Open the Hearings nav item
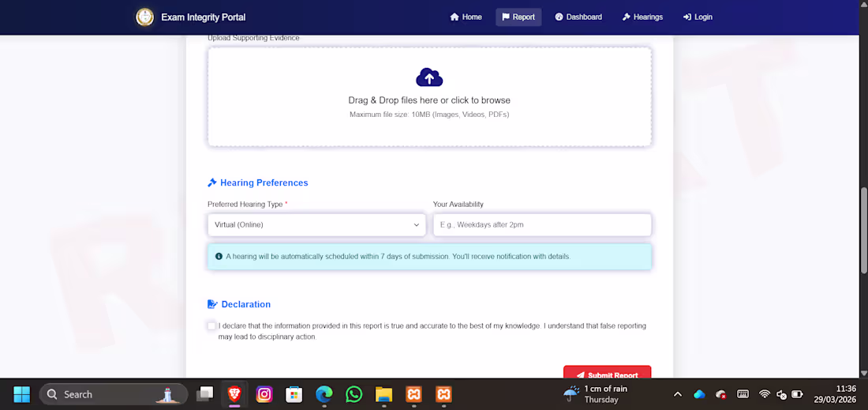The image size is (868, 410). 642,17
